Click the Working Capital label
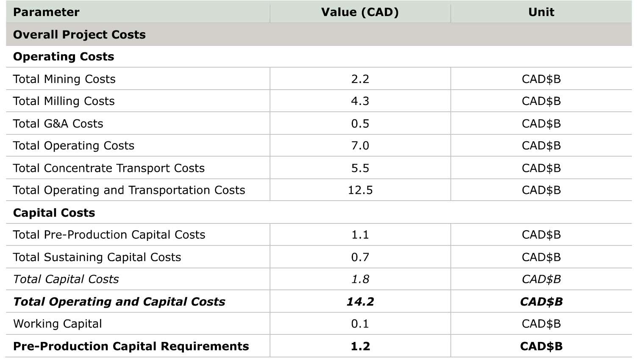Viewport: 639px width, 364px height. tap(58, 324)
